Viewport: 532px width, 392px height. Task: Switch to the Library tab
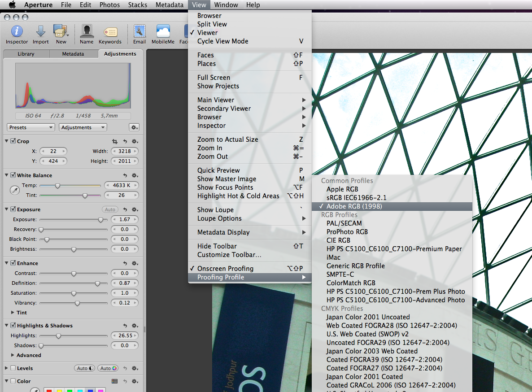(26, 53)
